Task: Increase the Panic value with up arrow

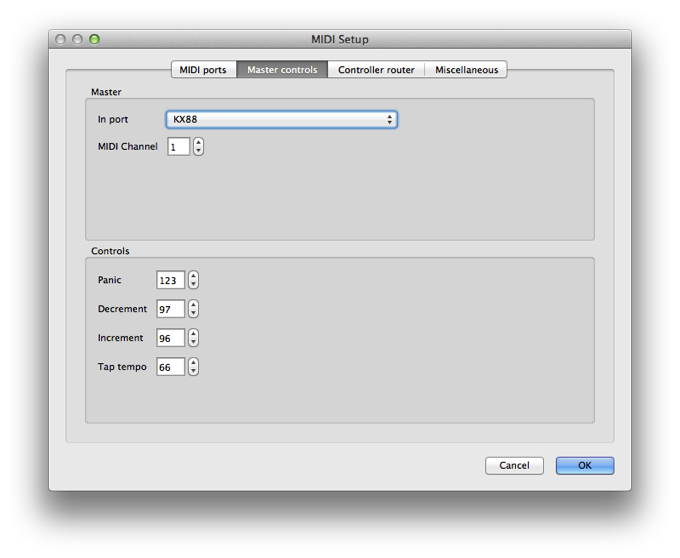Action: coord(193,276)
